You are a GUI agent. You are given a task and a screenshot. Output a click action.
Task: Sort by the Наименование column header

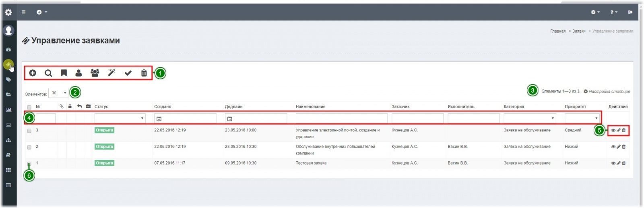[x=310, y=107]
